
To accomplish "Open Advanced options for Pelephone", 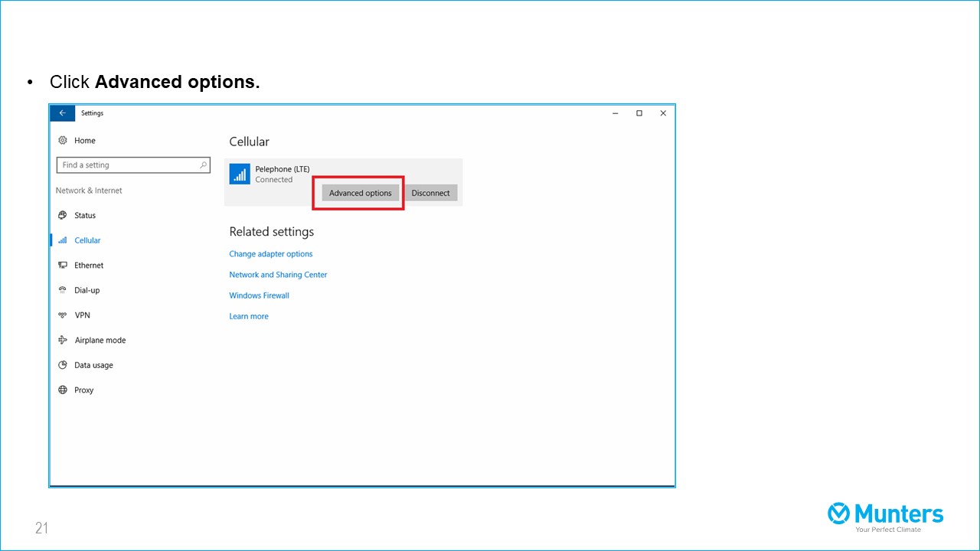I will (x=360, y=193).
